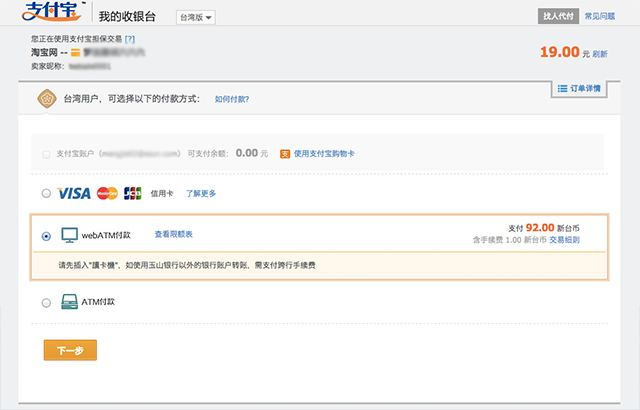Click the VISA logo
The height and width of the screenshot is (410, 640).
click(74, 193)
